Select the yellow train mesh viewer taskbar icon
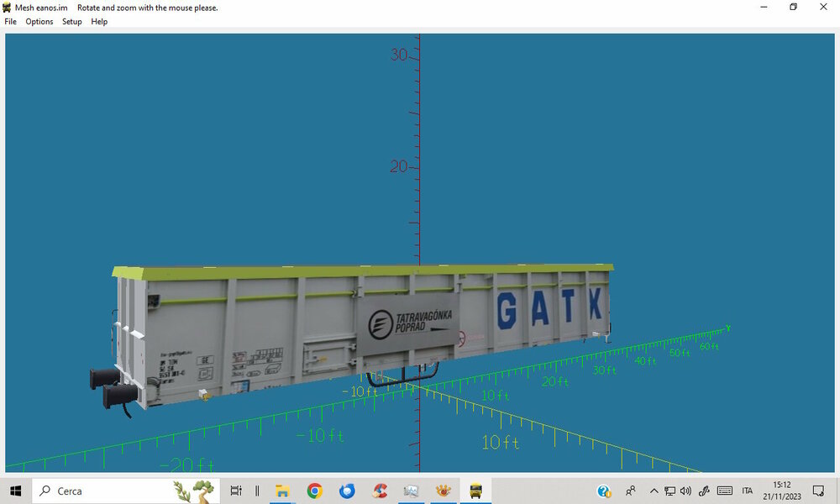 pos(475,491)
